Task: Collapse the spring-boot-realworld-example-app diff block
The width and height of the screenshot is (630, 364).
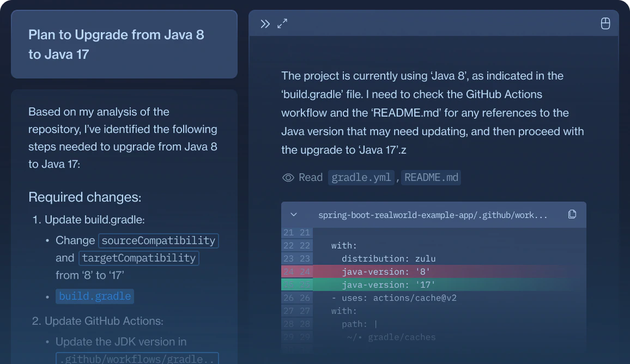Action: [x=294, y=215]
